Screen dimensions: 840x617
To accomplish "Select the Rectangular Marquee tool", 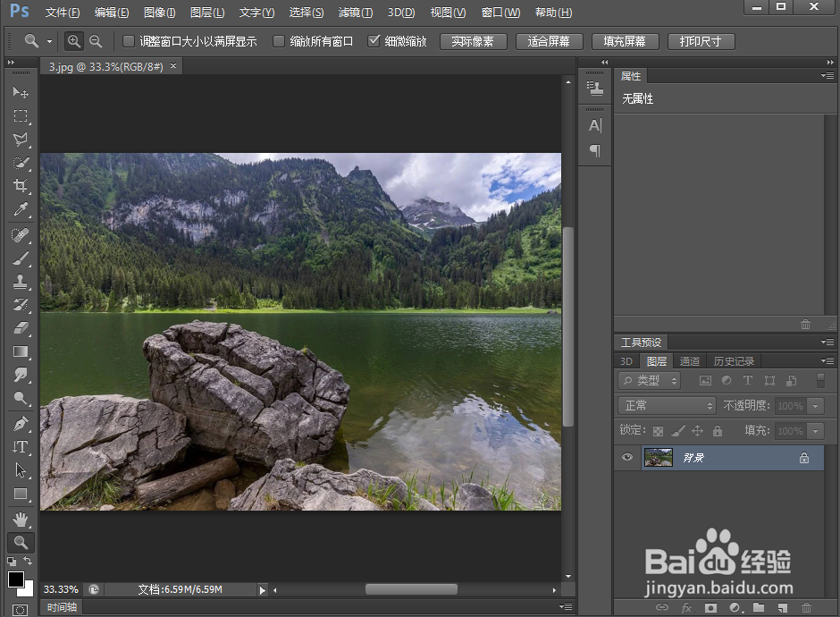I will (x=21, y=115).
